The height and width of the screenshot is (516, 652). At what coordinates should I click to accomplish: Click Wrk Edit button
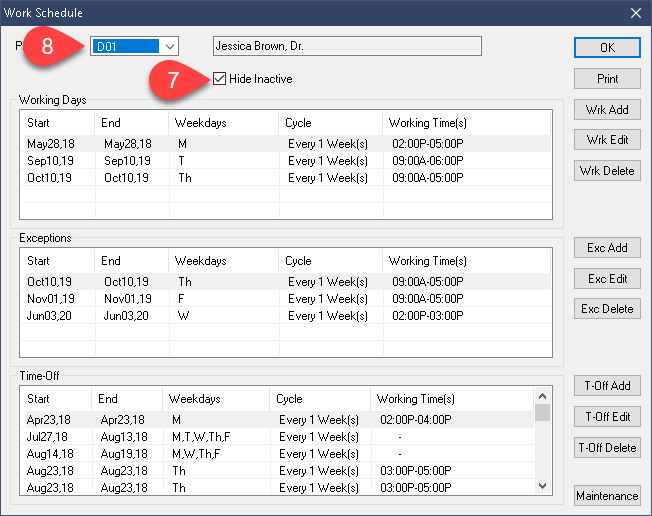tap(607, 140)
